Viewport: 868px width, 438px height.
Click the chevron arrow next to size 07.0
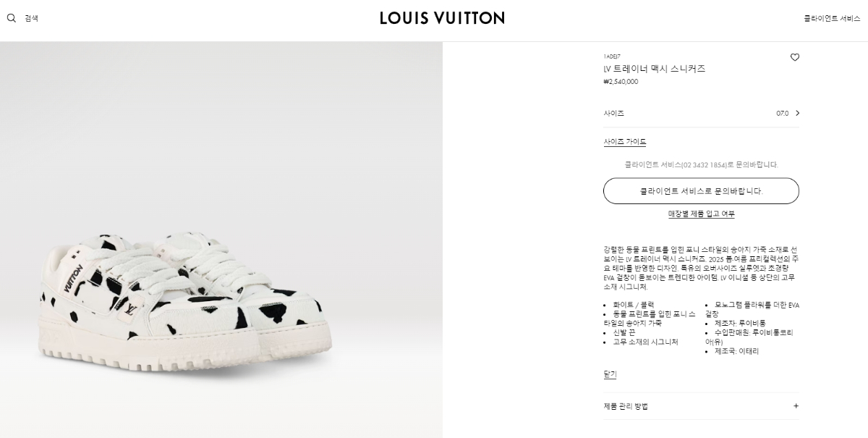click(797, 113)
